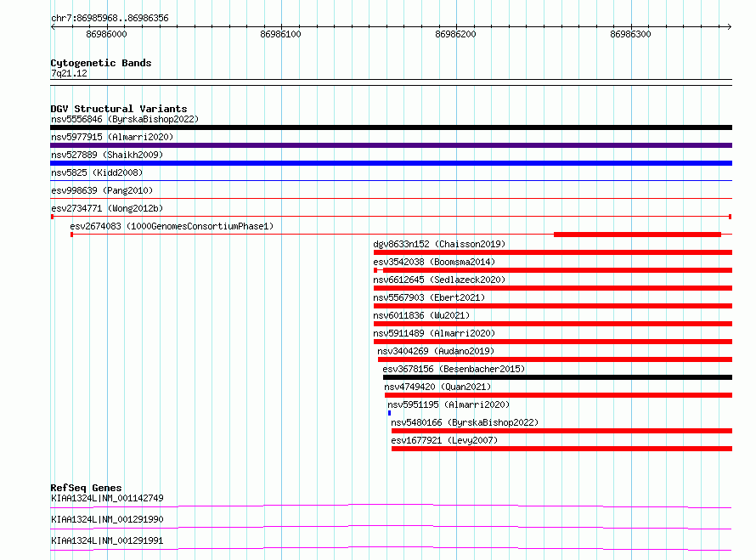Select the 7q21.12 band label
The image size is (756, 560).
[69, 73]
